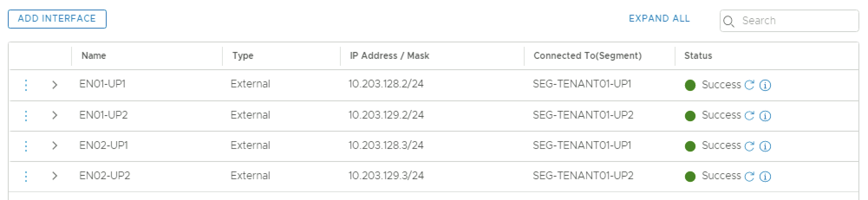
Task: Refresh the status of EN02-UP2
Action: point(749,176)
